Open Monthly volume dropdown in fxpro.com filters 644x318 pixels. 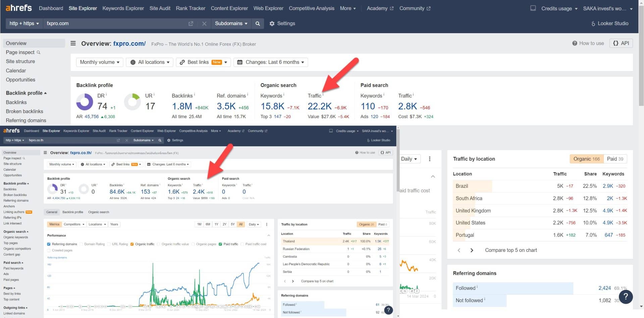click(x=100, y=62)
